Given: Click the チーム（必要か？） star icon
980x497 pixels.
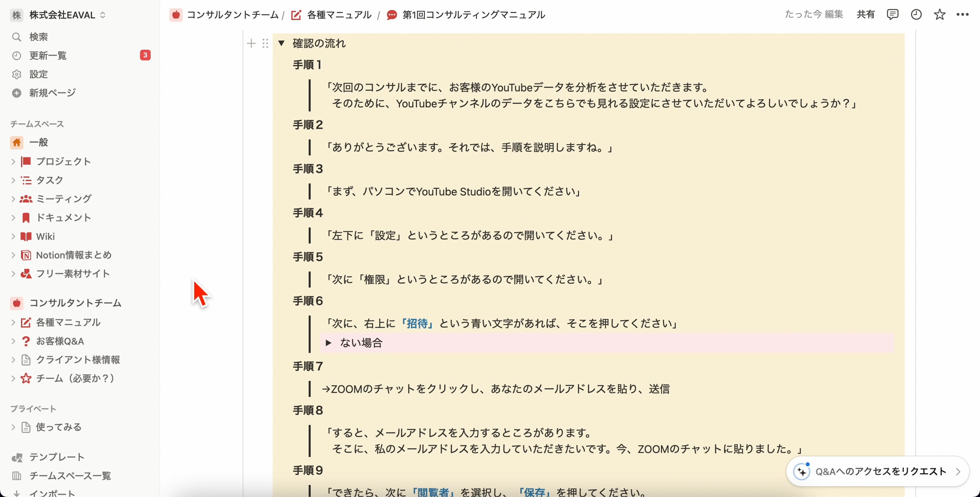Looking at the screenshot, I should click(26, 378).
